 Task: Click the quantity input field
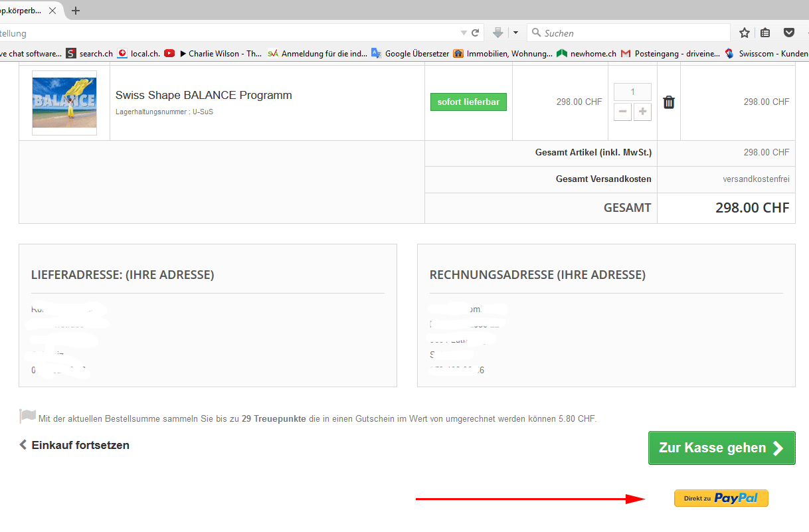tap(632, 92)
